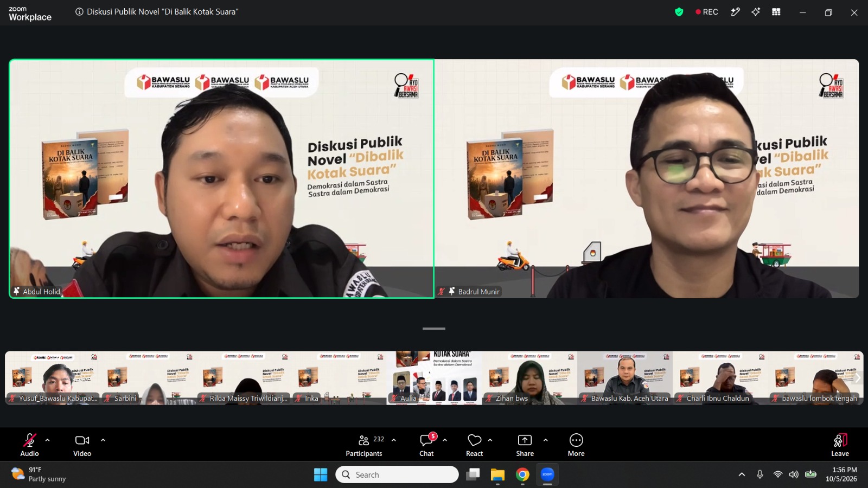Select Aulia's participant thumbnail

coord(435,378)
